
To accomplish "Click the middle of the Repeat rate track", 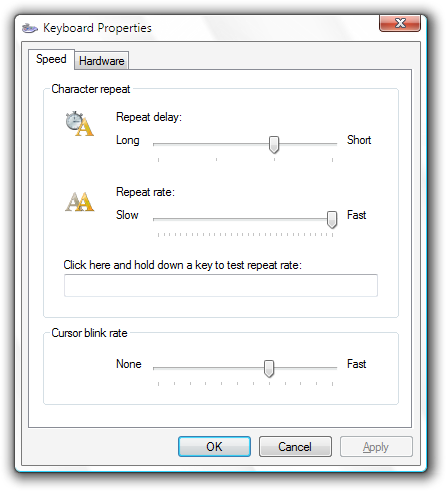I will click(245, 219).
